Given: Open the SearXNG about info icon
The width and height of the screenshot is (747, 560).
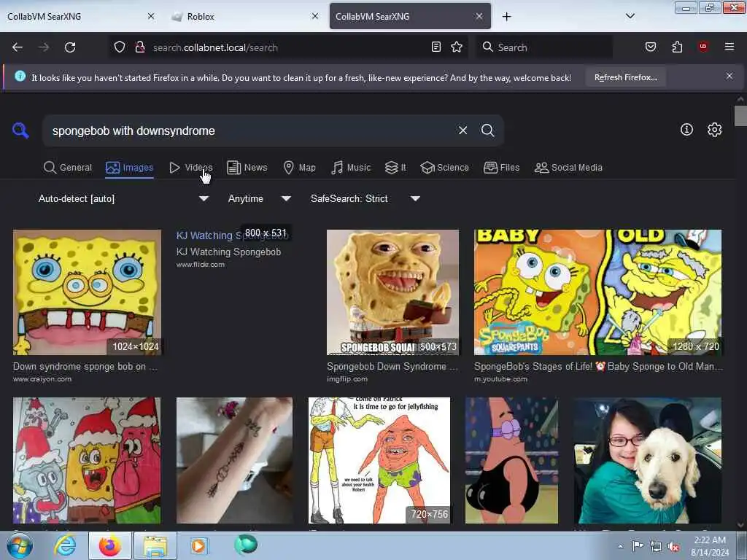Looking at the screenshot, I should (x=686, y=130).
